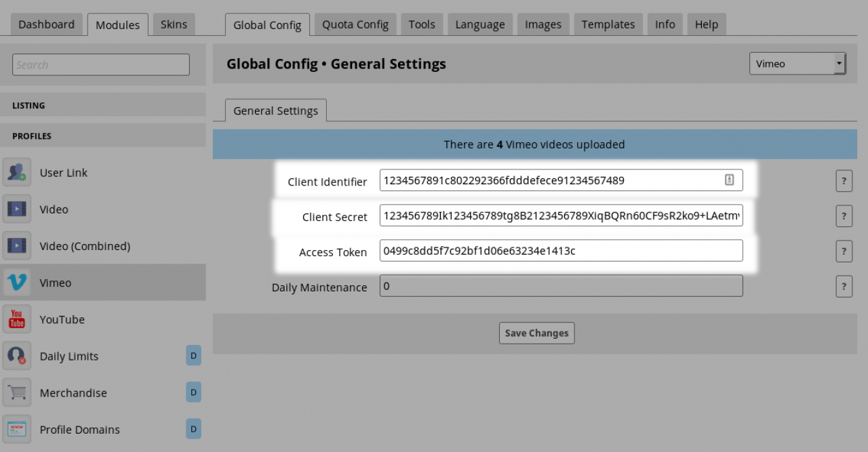Toggle the Daily Limits 'D' badge

tap(193, 356)
